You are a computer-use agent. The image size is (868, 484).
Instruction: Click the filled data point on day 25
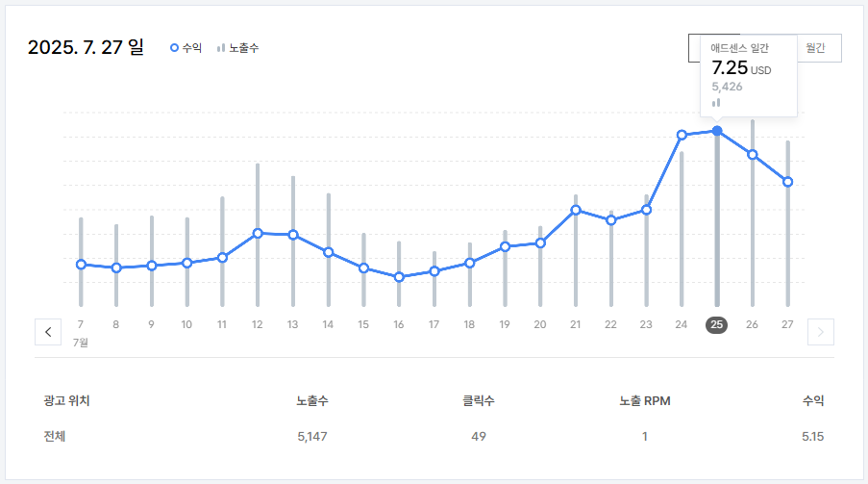click(717, 131)
